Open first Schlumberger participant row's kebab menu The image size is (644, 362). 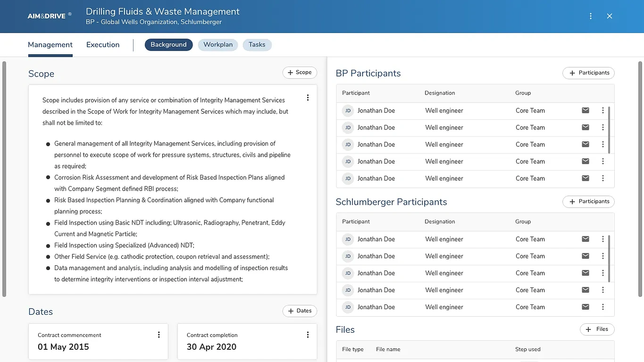pyautogui.click(x=603, y=239)
